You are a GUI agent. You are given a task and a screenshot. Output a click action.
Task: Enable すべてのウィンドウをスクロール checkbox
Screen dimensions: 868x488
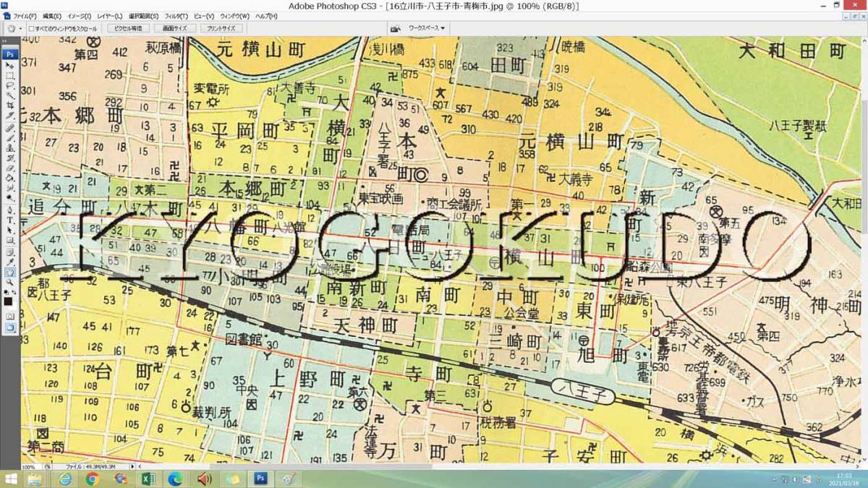[31, 28]
